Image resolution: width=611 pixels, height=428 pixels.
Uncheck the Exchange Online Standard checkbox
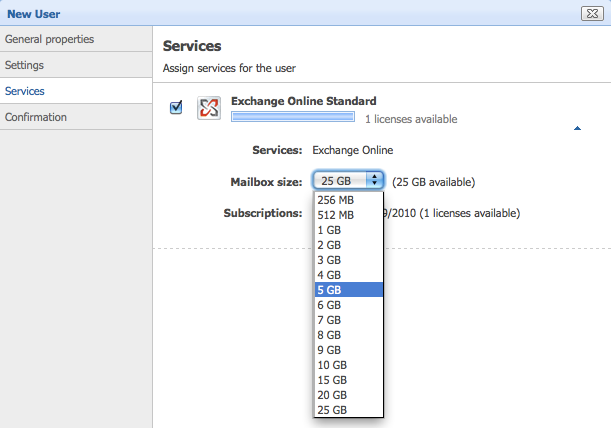(x=176, y=107)
